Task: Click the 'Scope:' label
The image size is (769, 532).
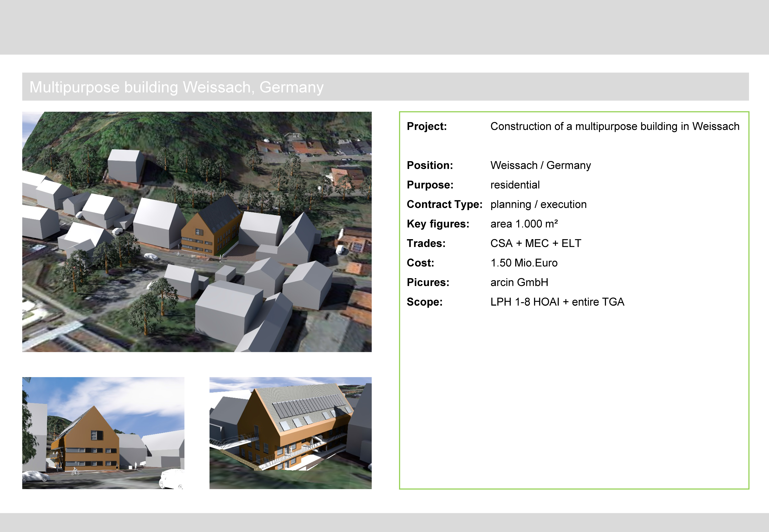Action: point(425,302)
